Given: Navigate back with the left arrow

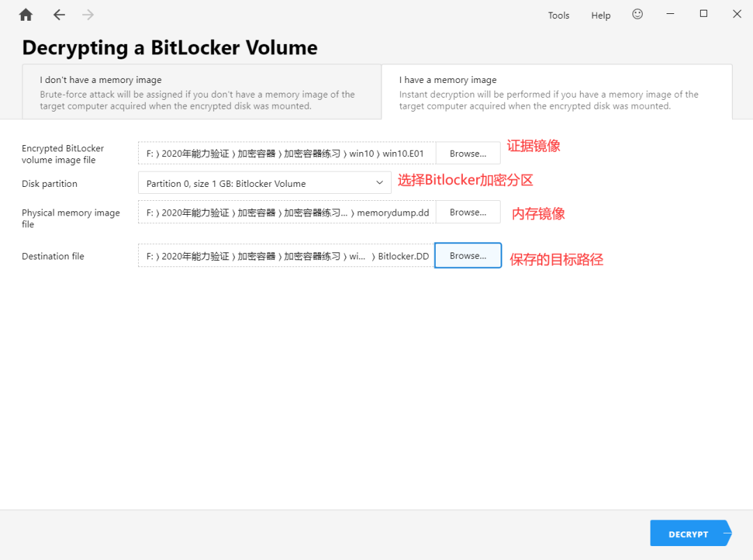Looking at the screenshot, I should 59,15.
